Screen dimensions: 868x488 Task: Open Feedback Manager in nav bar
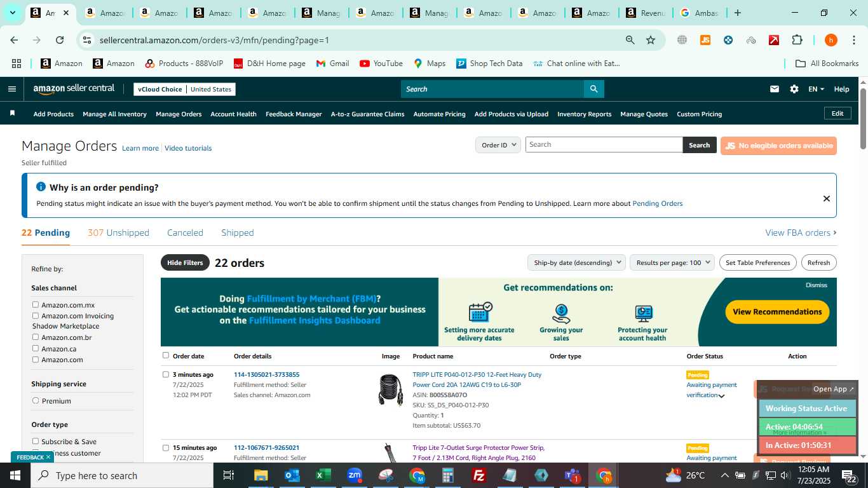pos(294,114)
